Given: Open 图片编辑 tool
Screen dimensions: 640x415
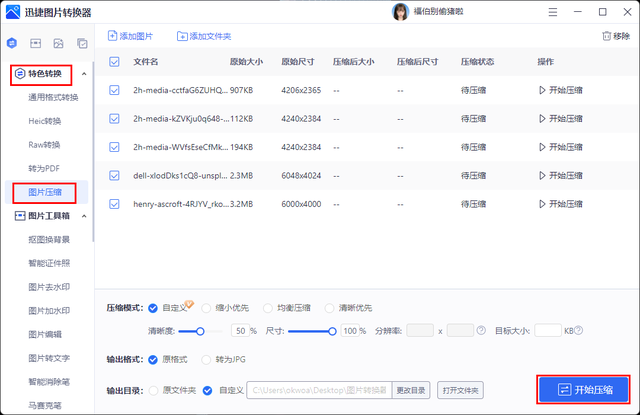Looking at the screenshot, I should click(x=45, y=334).
